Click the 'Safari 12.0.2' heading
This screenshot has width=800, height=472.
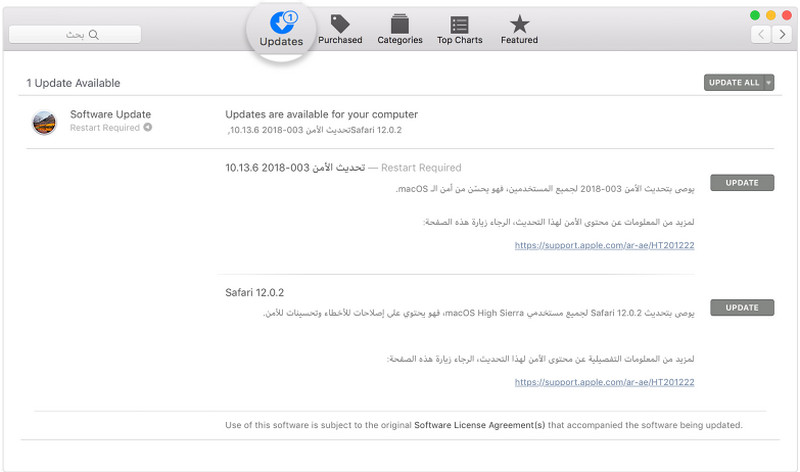coord(254,292)
